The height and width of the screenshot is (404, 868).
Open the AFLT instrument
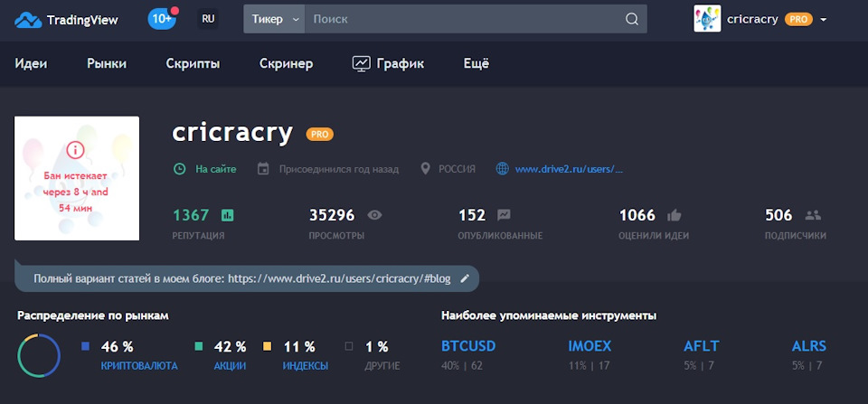pyautogui.click(x=702, y=346)
